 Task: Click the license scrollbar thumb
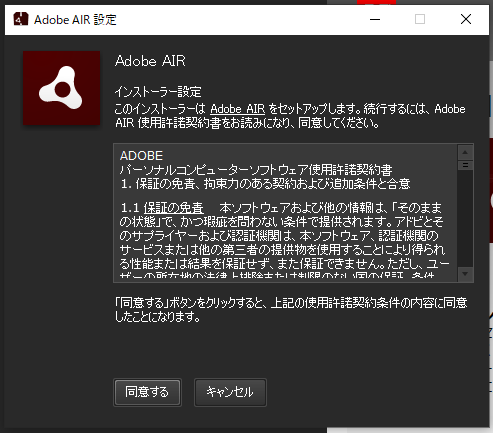click(x=465, y=165)
